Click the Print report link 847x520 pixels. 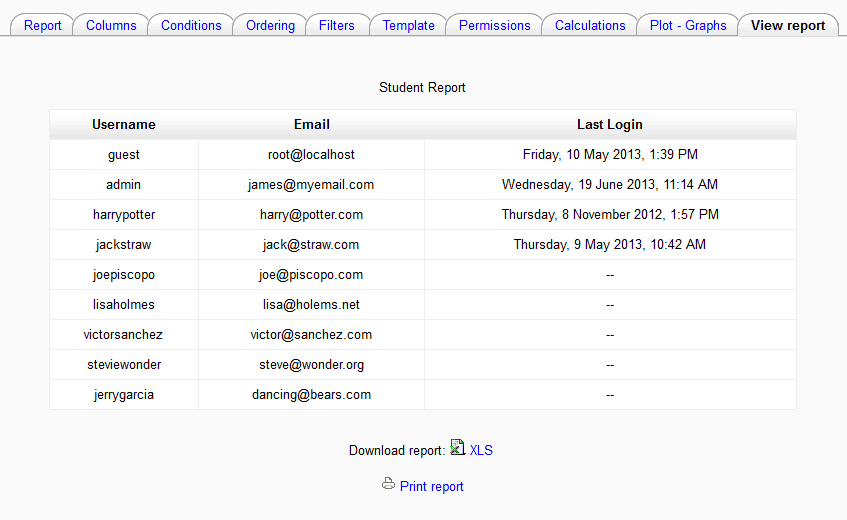431,487
